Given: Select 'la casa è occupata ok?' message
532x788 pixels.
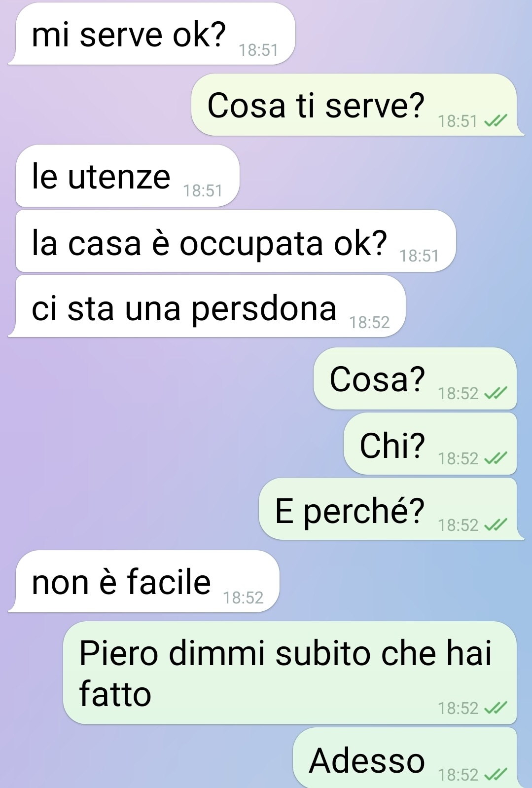Looking at the screenshot, I should 236,241.
